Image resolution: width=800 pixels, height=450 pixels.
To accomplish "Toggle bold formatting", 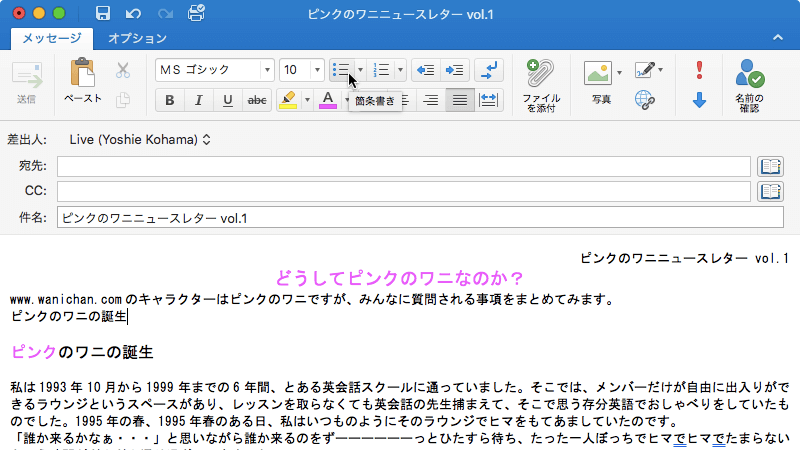I will tap(170, 100).
